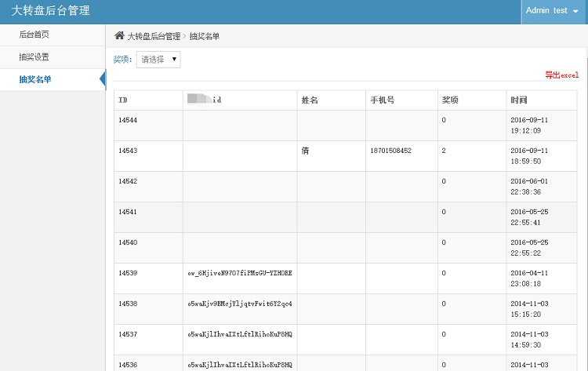Click timestamp 2016-05-25 22:55:41
588x371 pixels.
(529, 217)
